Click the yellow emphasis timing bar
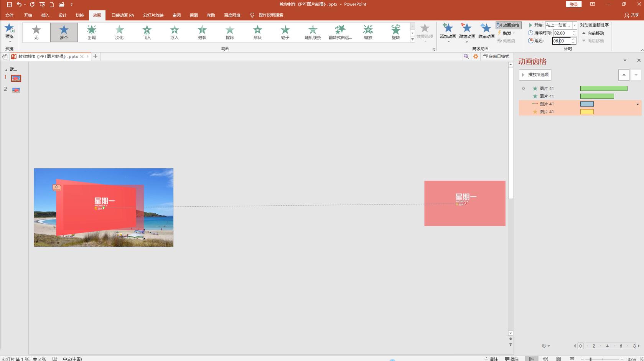Screen dimensions: 644x361 (x=587, y=112)
